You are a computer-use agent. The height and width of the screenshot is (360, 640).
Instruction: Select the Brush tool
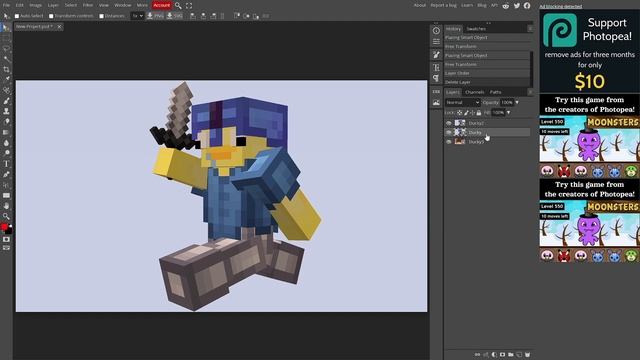coord(6,101)
